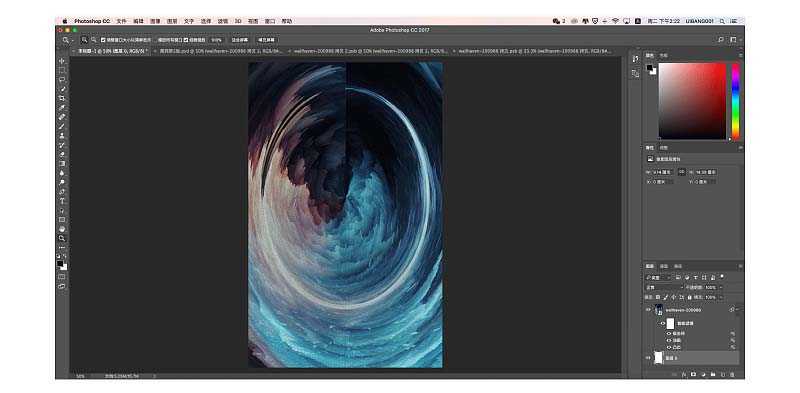Select the Eyedropper tool
Image resolution: width=800 pixels, height=393 pixels.
coord(62,108)
